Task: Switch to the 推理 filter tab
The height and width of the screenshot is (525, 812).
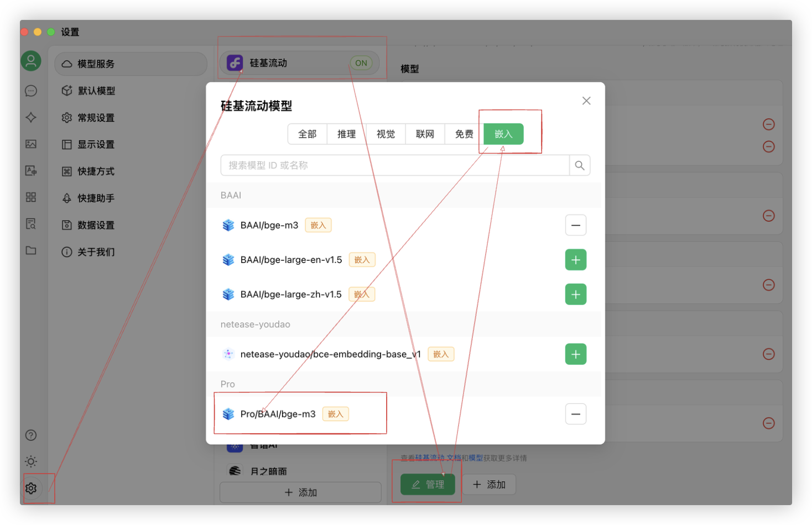Action: (346, 134)
